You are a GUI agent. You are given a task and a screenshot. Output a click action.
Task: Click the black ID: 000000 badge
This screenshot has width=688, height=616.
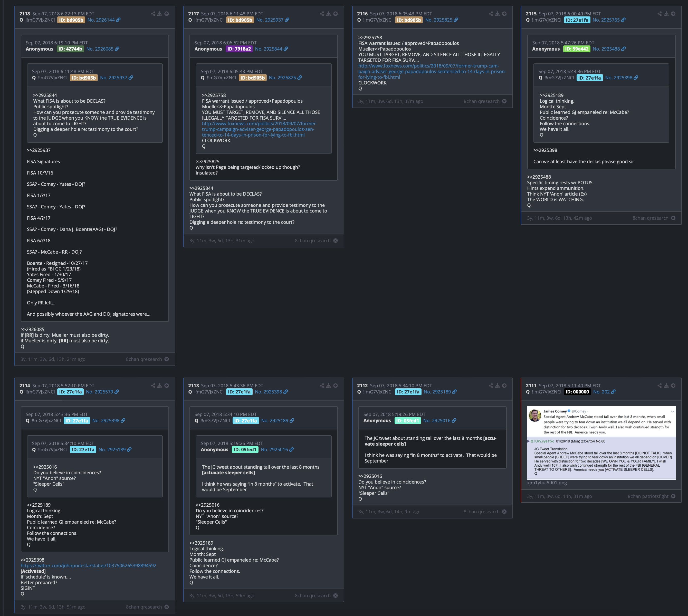(x=577, y=392)
